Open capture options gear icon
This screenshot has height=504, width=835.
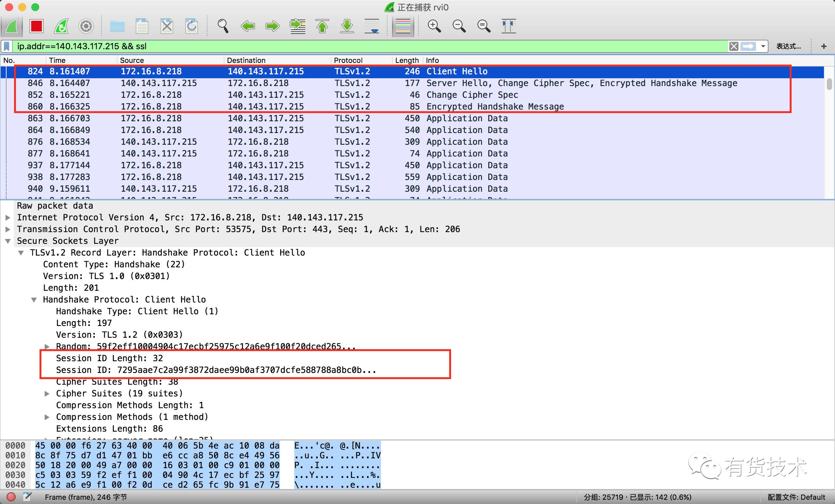[x=86, y=26]
